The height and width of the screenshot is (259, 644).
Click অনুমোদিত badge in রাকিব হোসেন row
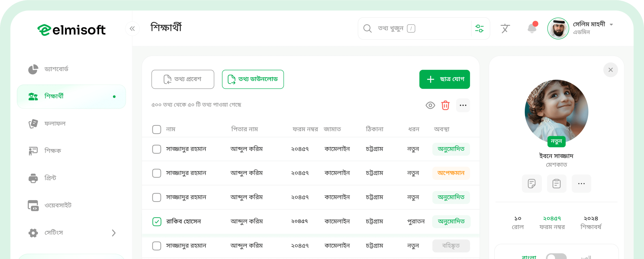pyautogui.click(x=451, y=222)
